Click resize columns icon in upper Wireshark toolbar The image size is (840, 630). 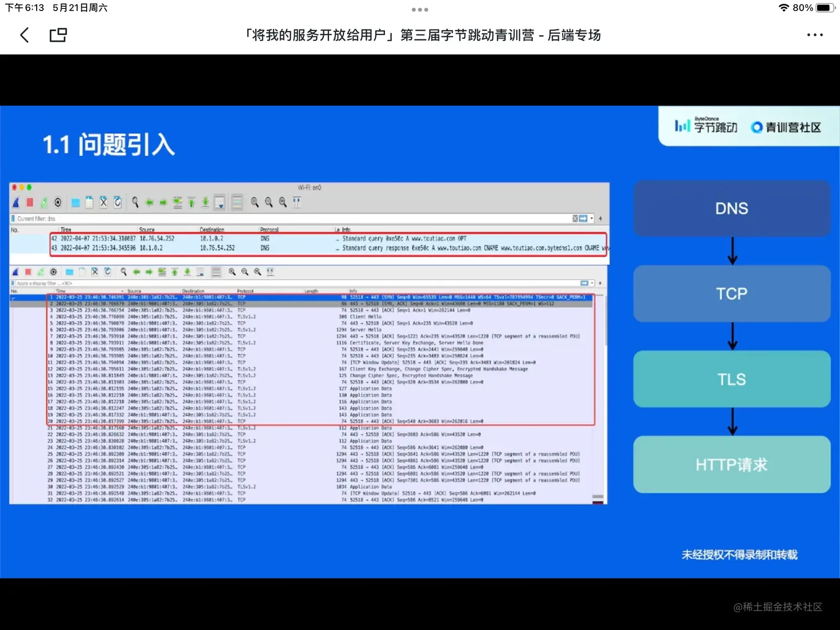(297, 202)
